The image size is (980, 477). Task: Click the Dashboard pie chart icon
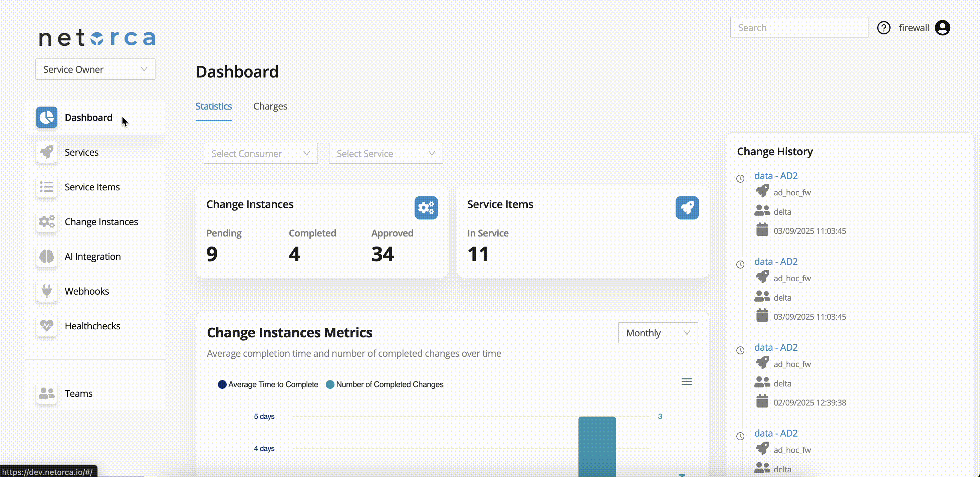[46, 117]
